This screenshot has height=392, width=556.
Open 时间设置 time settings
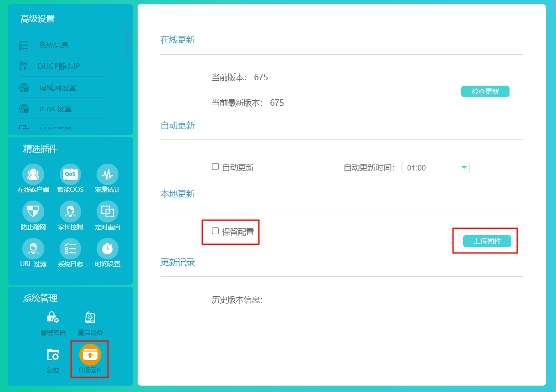click(x=107, y=248)
